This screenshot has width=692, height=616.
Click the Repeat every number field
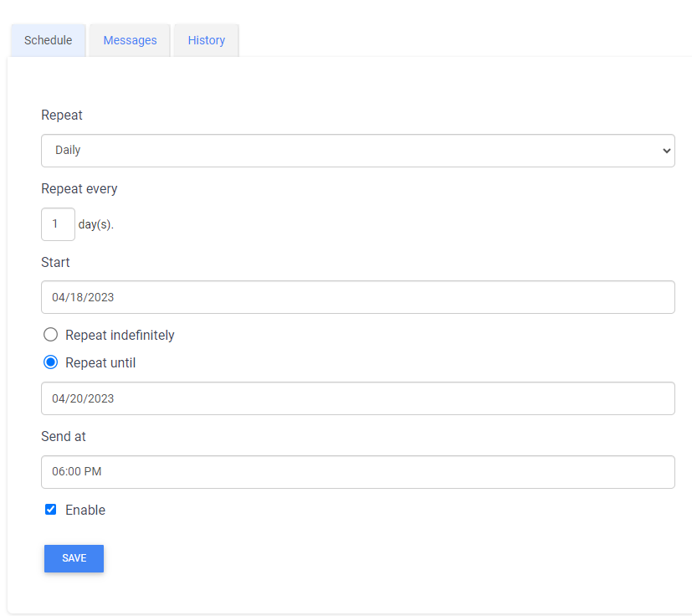pos(58,224)
